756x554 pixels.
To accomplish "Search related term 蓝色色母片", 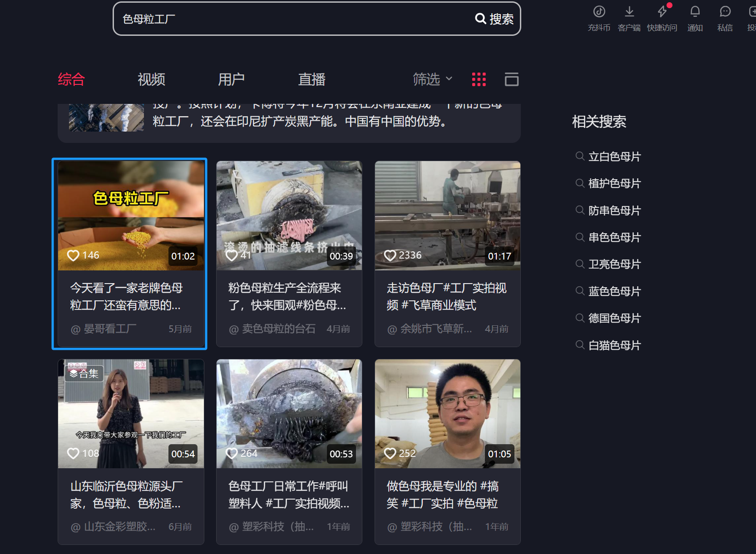I will [x=614, y=291].
